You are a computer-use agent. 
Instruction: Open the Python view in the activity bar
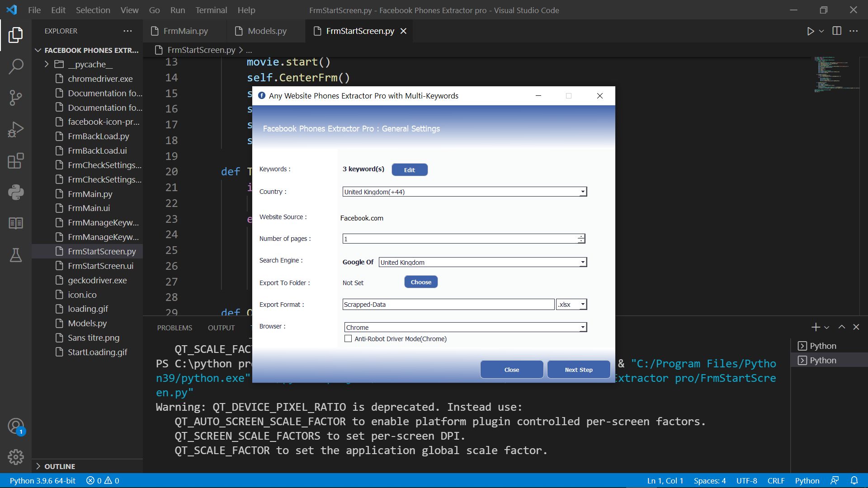coord(16,192)
